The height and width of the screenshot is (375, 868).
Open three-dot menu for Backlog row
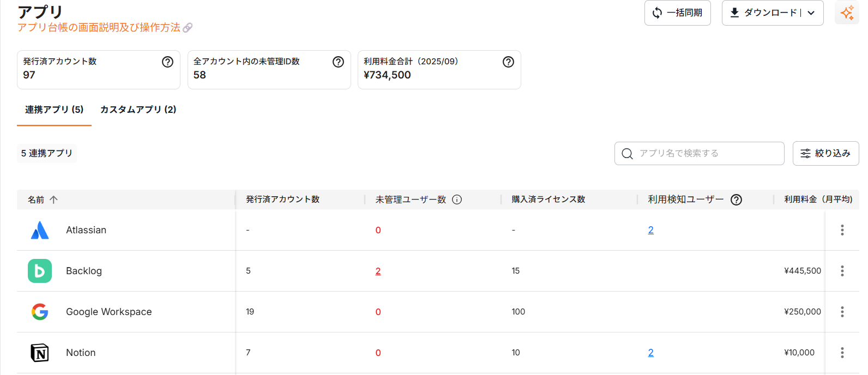point(842,271)
